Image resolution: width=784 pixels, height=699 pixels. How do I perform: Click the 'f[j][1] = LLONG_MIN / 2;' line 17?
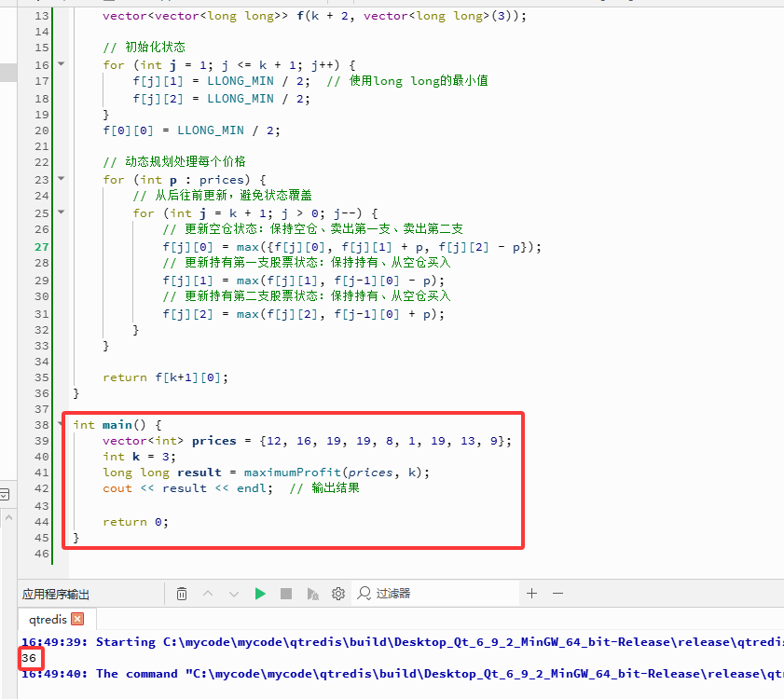tap(222, 81)
